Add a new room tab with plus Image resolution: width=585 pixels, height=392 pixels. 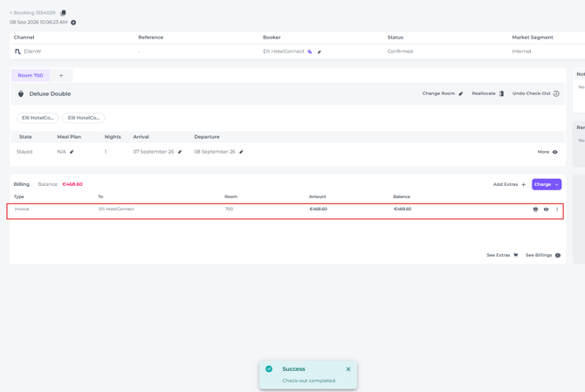(61, 75)
